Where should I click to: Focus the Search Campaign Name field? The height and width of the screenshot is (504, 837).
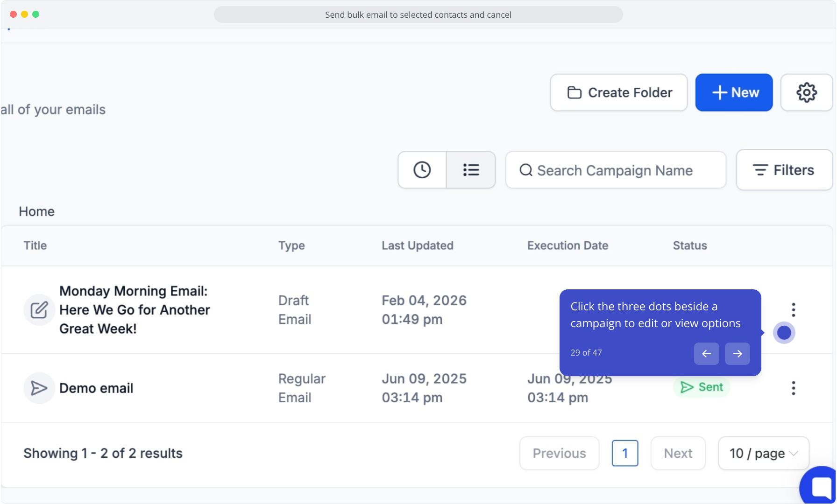(616, 170)
